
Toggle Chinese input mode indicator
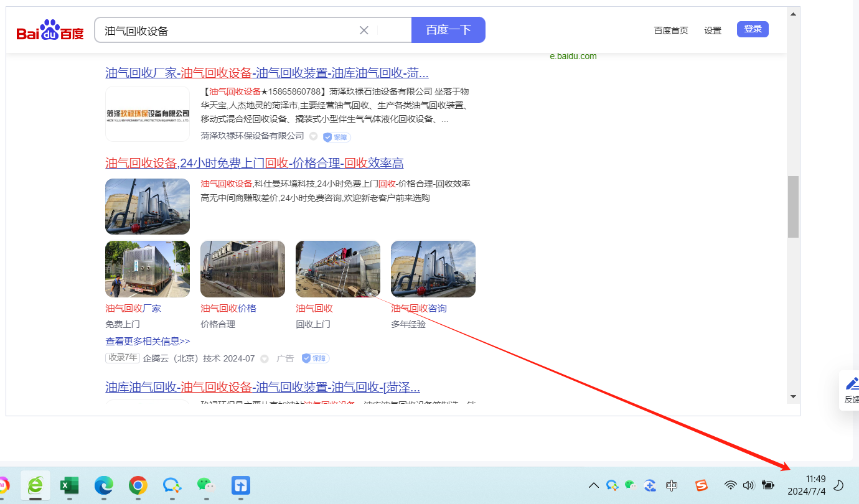pyautogui.click(x=672, y=485)
